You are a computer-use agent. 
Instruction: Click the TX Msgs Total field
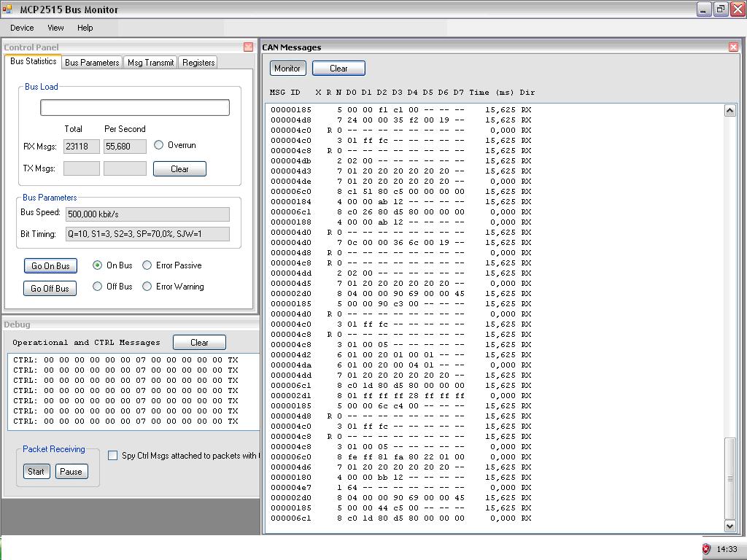point(82,168)
